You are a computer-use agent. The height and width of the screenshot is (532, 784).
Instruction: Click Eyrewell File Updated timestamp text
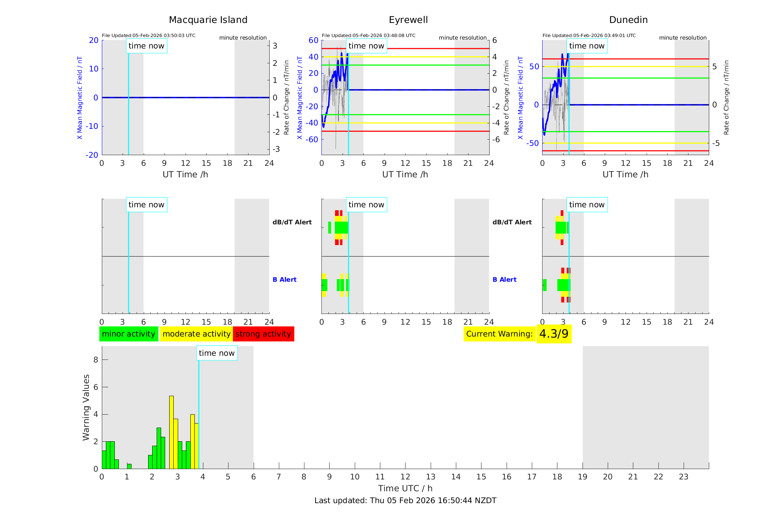(x=368, y=36)
